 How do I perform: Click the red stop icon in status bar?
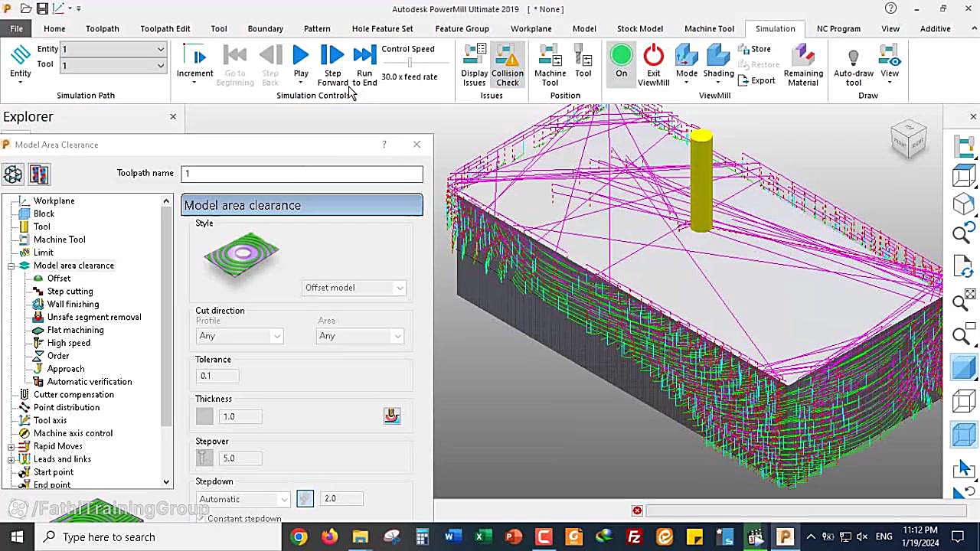click(637, 510)
